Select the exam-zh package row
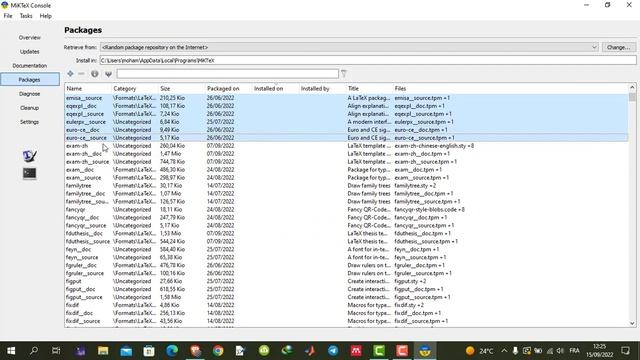 pos(347,146)
